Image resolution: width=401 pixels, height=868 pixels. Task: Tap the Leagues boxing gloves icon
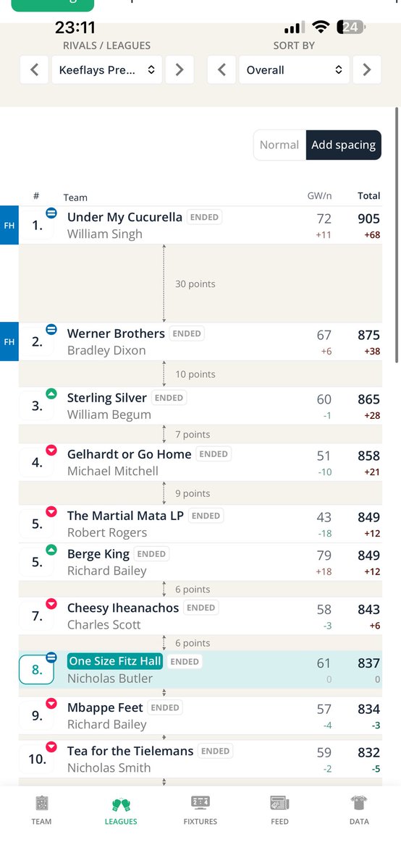tap(121, 804)
